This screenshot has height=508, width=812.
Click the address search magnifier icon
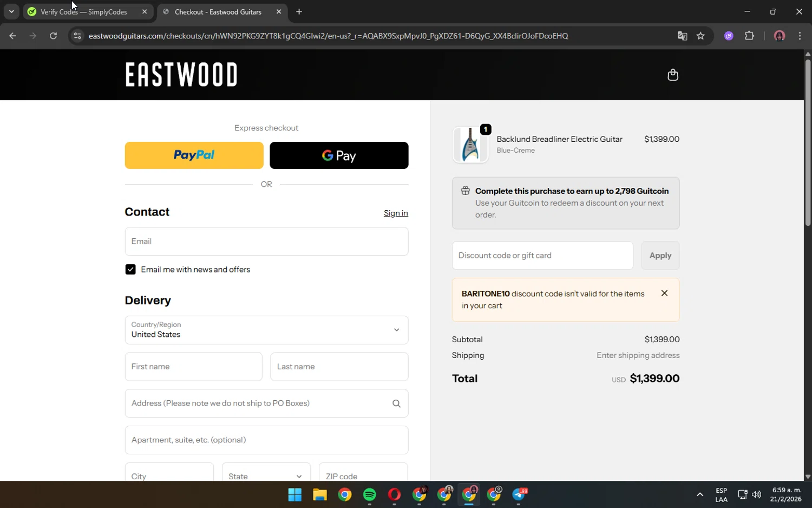coord(396,403)
